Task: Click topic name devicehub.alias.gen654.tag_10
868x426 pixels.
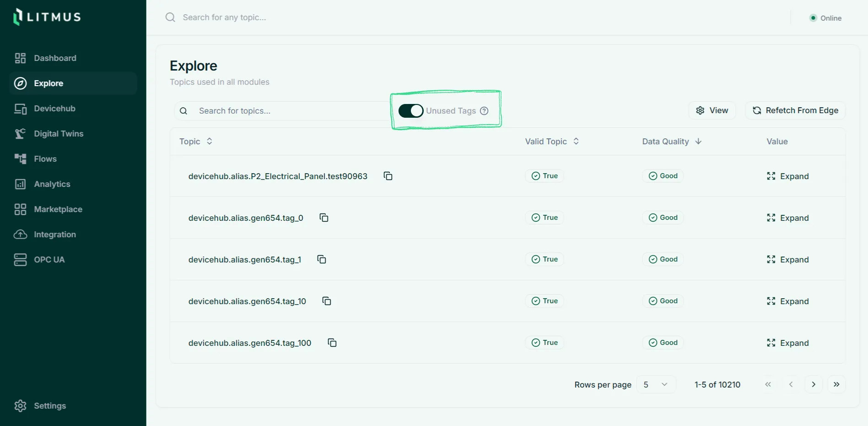Action: pos(247,301)
